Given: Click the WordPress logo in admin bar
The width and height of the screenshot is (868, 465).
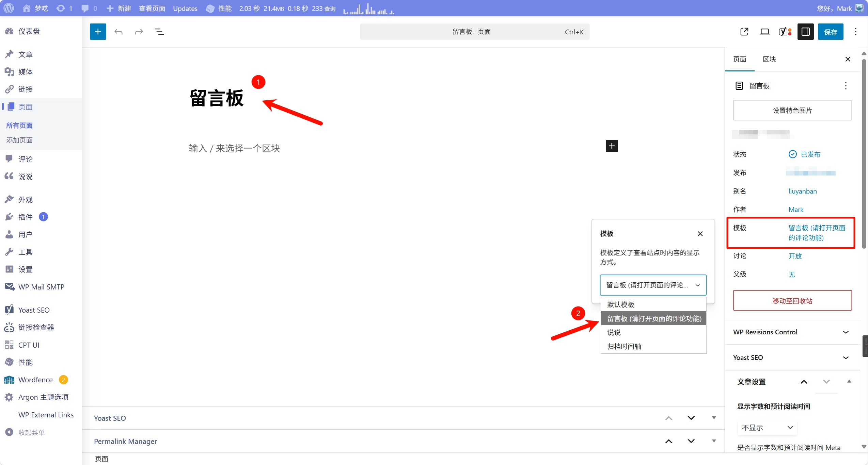Looking at the screenshot, I should (9, 8).
